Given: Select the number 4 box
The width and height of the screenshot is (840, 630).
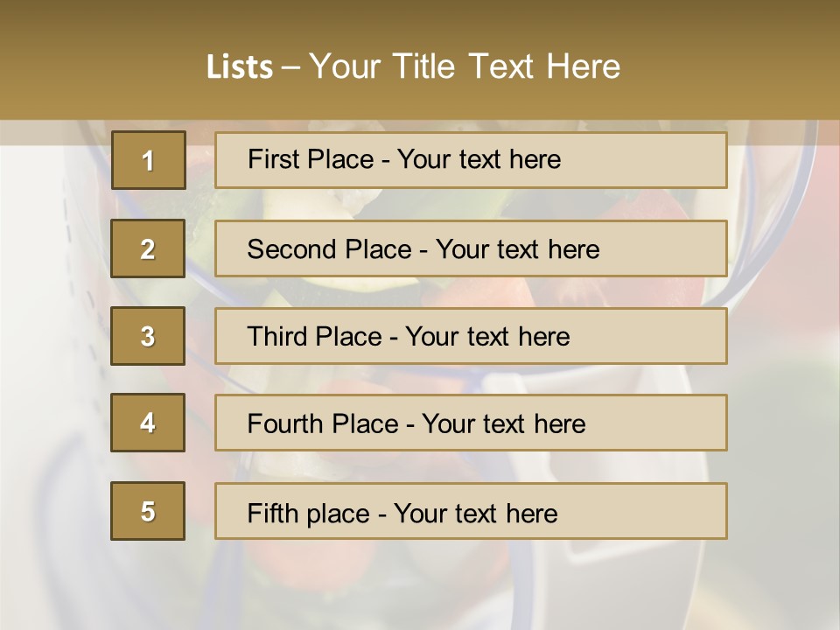Looking at the screenshot, I should click(x=148, y=423).
